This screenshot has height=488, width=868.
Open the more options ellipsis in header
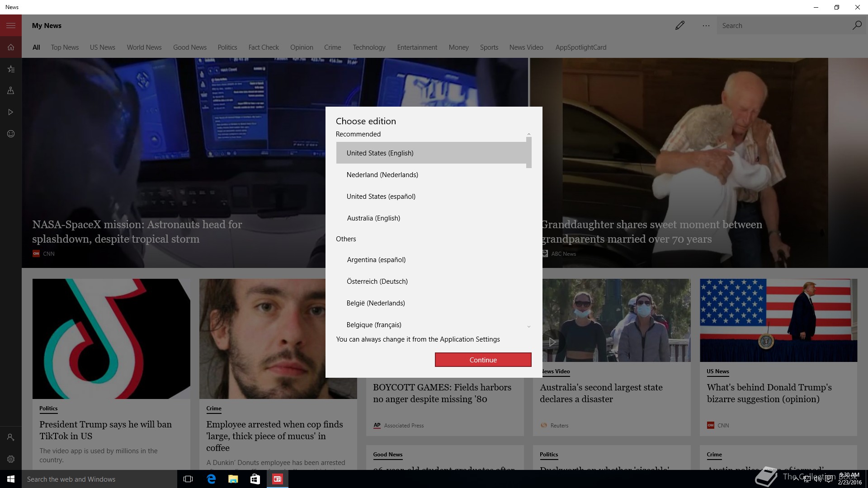(x=706, y=26)
